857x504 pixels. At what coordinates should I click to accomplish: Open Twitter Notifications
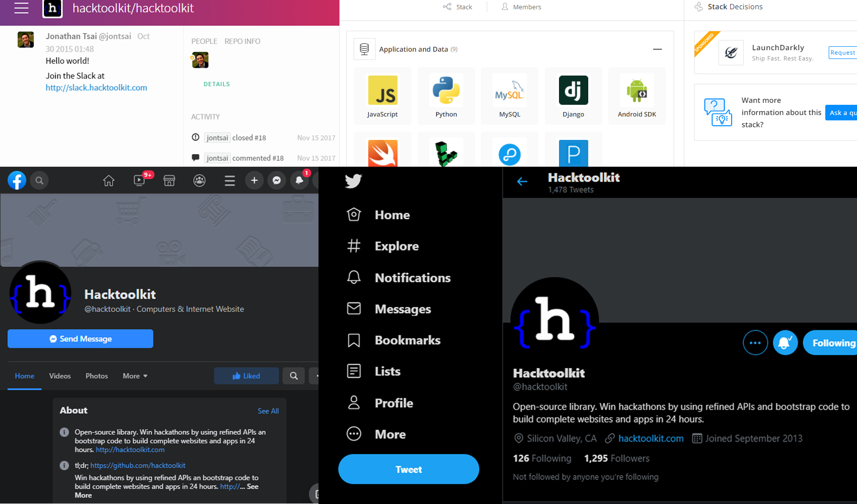coord(399,278)
